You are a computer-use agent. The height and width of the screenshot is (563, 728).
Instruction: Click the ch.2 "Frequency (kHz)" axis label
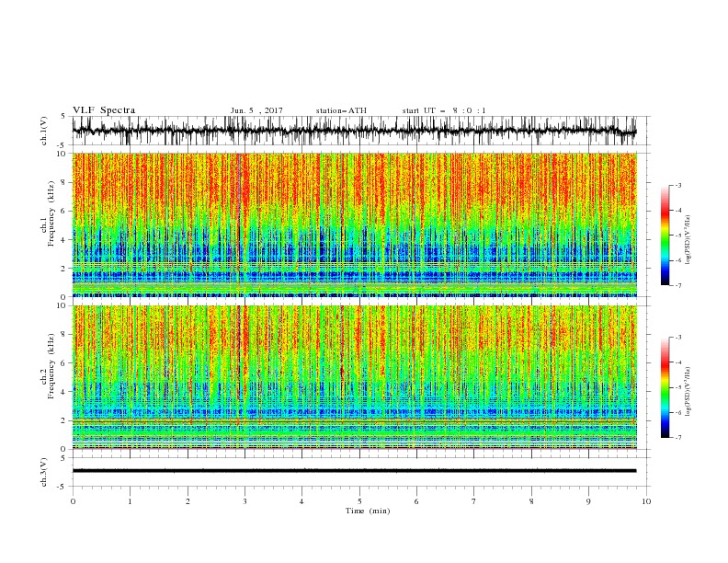51,365
